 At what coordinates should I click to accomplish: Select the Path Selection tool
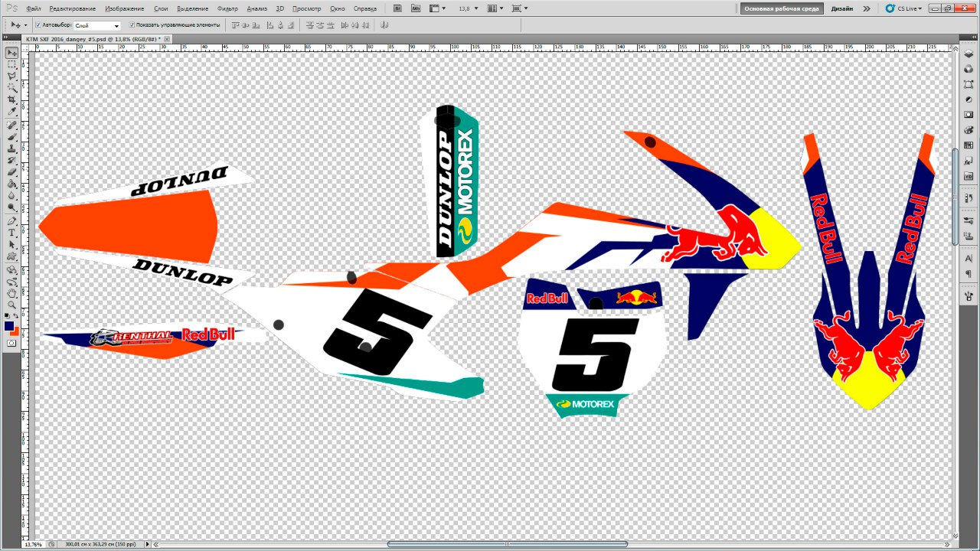(12, 244)
